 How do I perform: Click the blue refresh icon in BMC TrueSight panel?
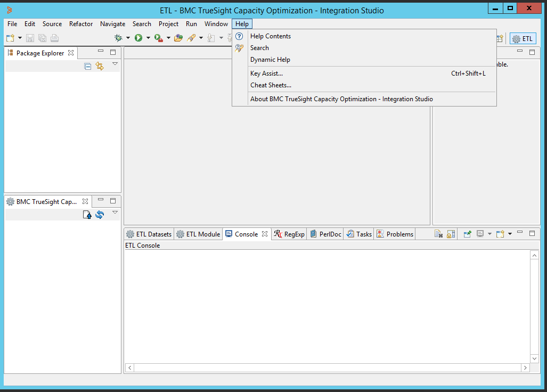coord(100,215)
